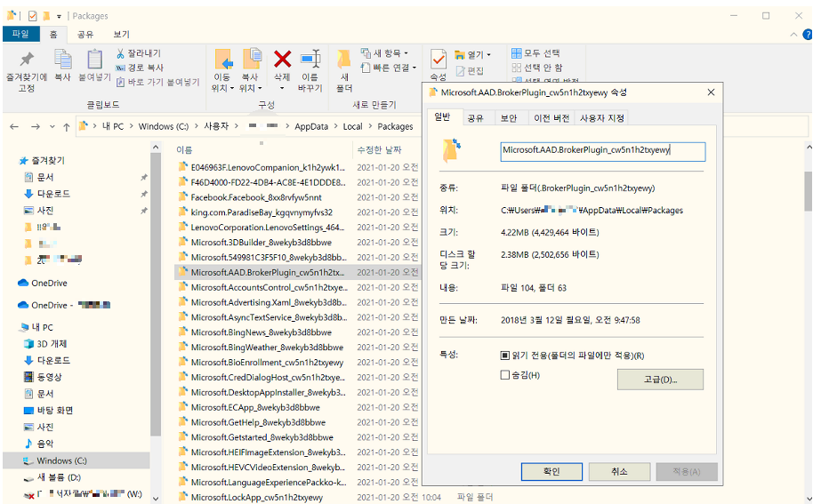813x504 pixels.
Task: Toggle the 읽기 전용 checkbox
Action: (x=504, y=356)
